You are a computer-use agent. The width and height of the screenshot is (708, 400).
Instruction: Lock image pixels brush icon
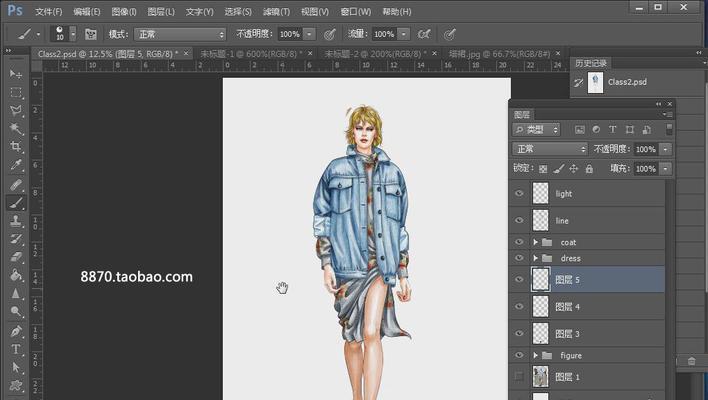pos(559,169)
